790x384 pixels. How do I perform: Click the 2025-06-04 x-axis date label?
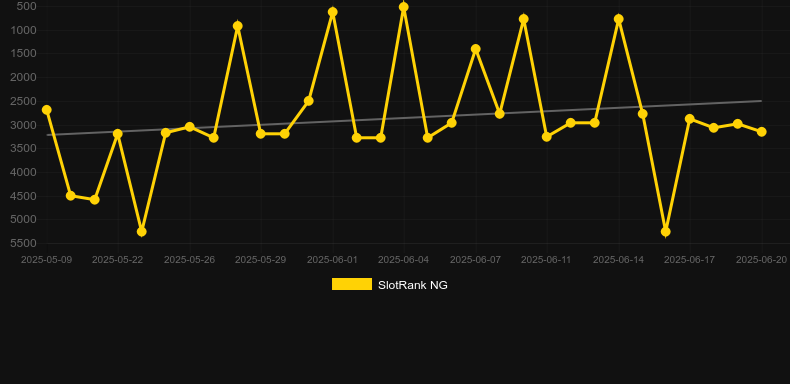coord(404,260)
